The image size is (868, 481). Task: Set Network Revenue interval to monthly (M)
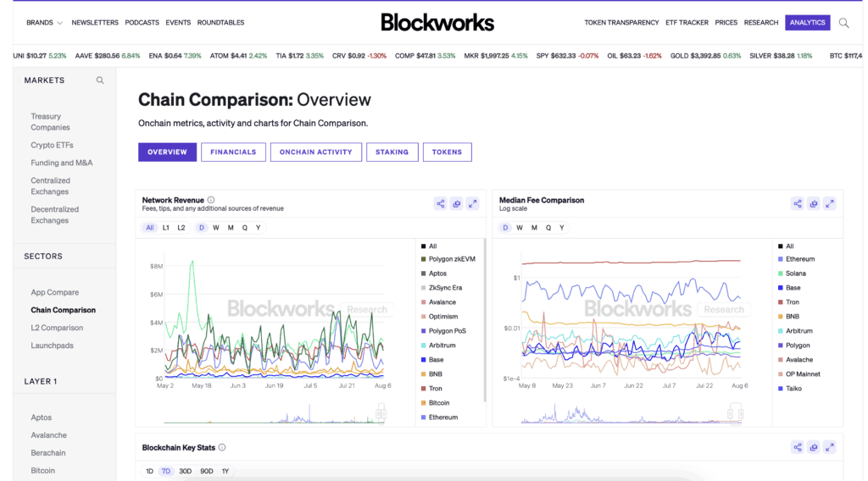pyautogui.click(x=231, y=228)
